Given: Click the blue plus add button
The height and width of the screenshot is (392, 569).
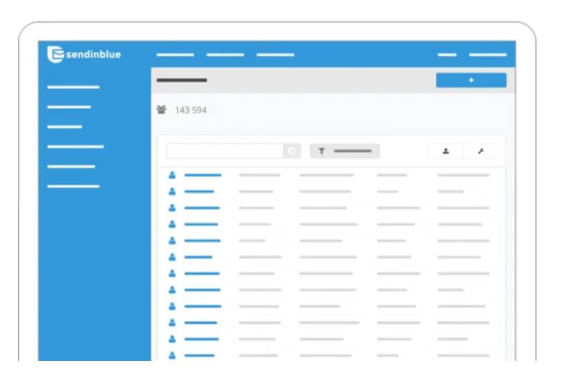Looking at the screenshot, I should point(471,80).
